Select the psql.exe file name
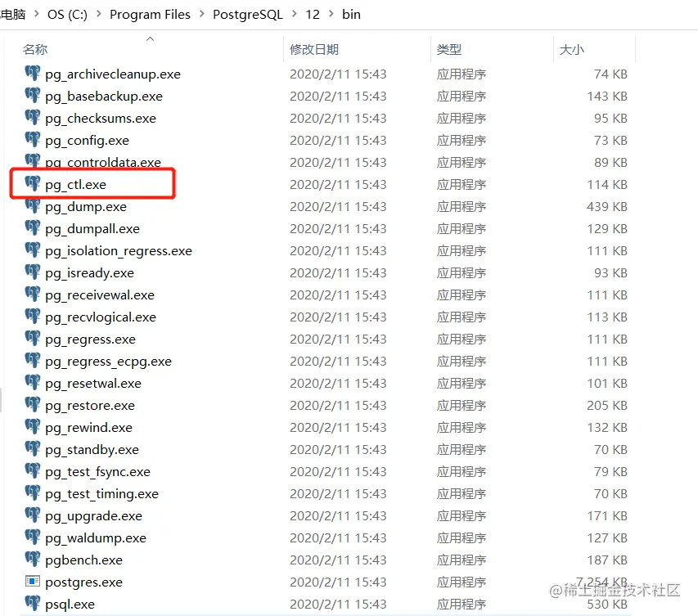Image resolution: width=698 pixels, height=616 pixels. [70, 605]
